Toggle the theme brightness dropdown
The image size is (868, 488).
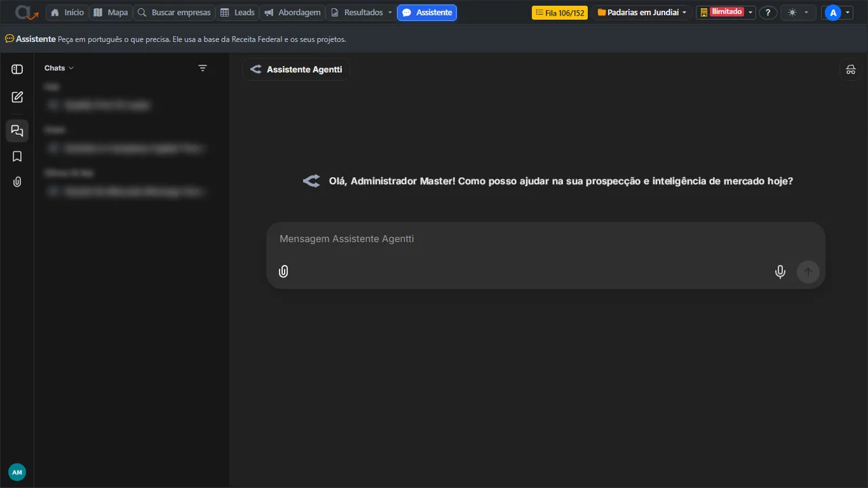(798, 12)
